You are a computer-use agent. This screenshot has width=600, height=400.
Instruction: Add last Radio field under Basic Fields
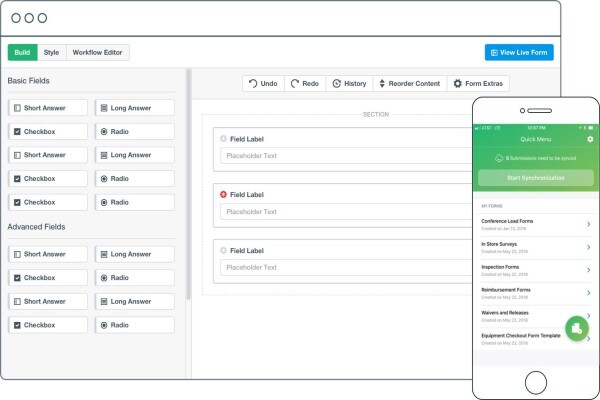coord(135,202)
